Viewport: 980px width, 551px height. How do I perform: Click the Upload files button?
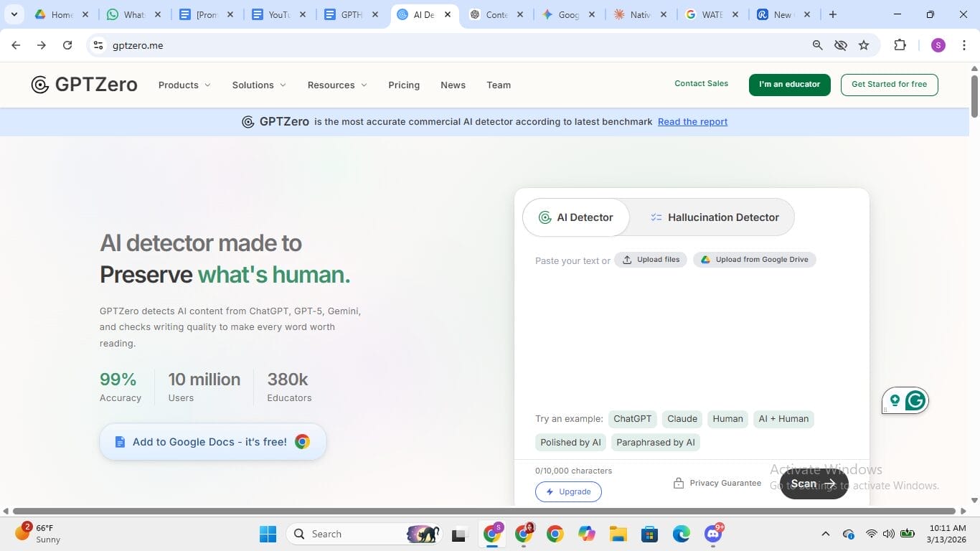[651, 260]
